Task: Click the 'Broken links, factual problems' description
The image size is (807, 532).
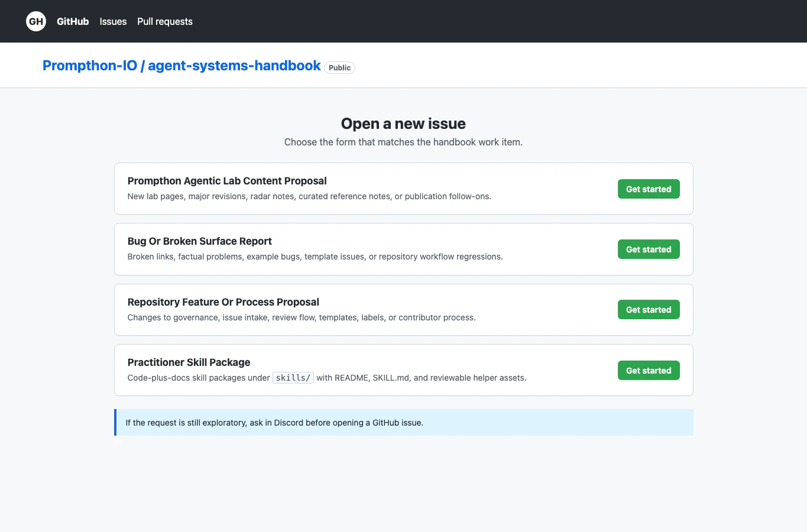Action: click(315, 257)
